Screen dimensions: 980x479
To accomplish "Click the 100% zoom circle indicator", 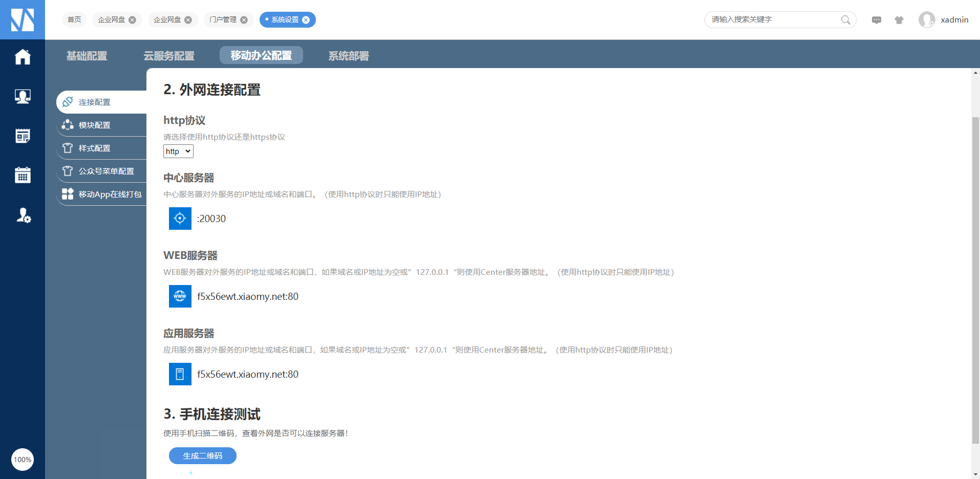I will (x=23, y=460).
